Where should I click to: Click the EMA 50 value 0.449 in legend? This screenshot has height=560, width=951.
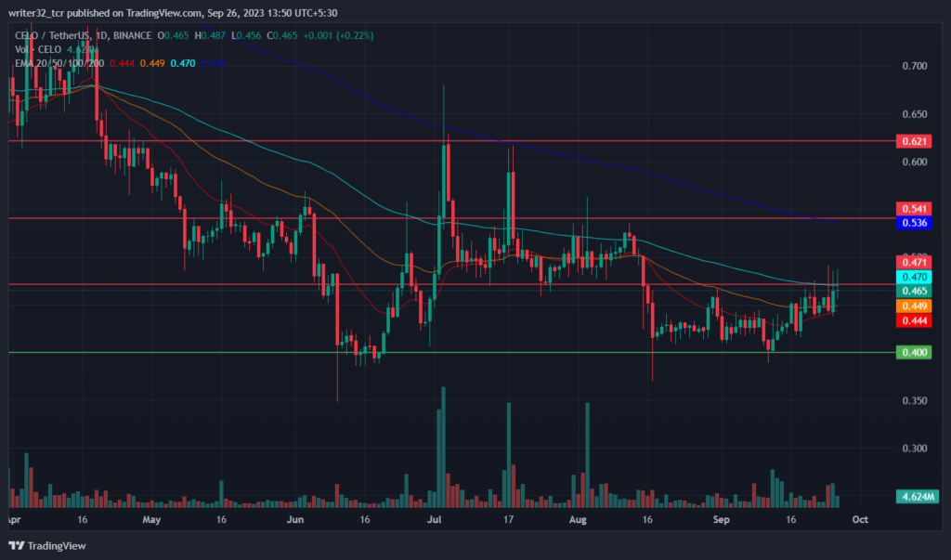click(x=152, y=63)
